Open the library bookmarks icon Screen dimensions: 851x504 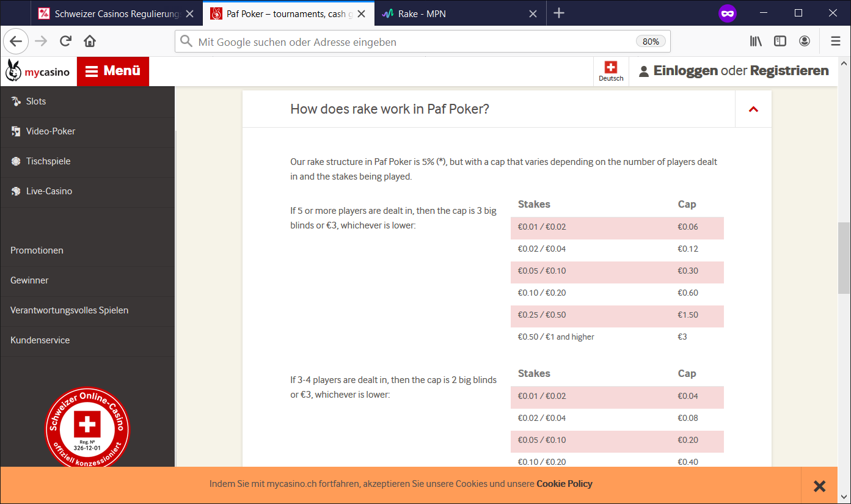[x=756, y=42]
